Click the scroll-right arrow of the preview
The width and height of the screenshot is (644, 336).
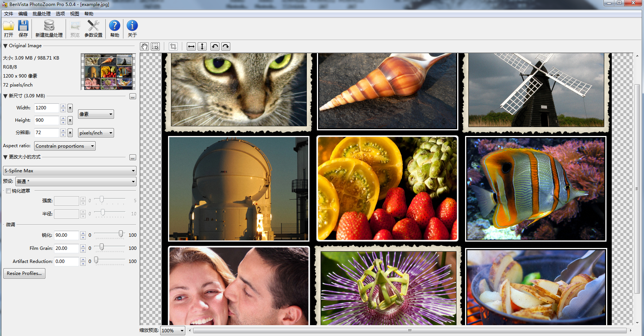pyautogui.click(x=630, y=331)
